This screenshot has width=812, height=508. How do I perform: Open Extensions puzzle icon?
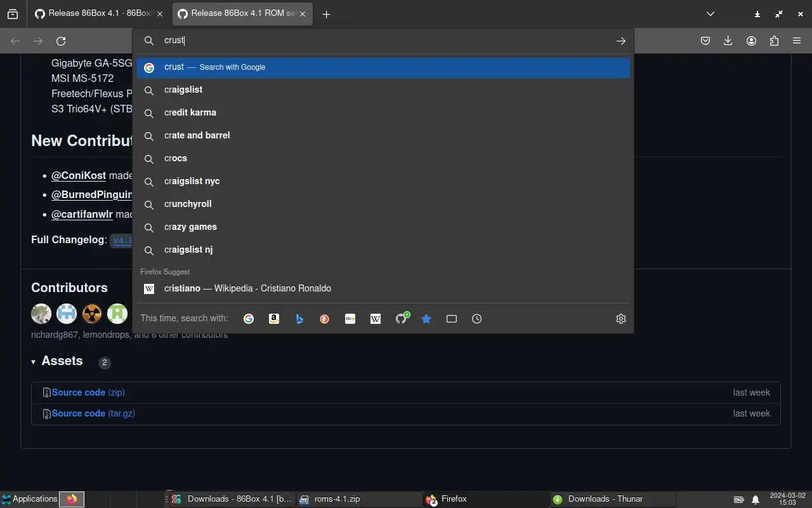(774, 41)
